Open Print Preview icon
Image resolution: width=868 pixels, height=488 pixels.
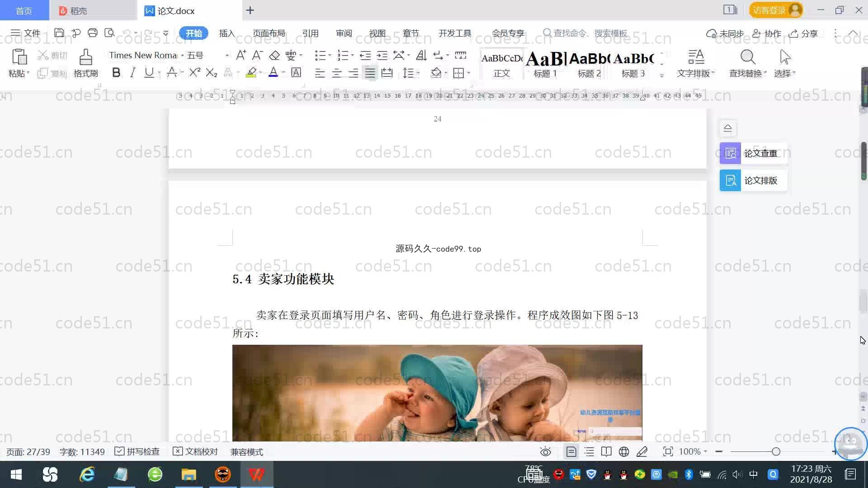(109, 33)
